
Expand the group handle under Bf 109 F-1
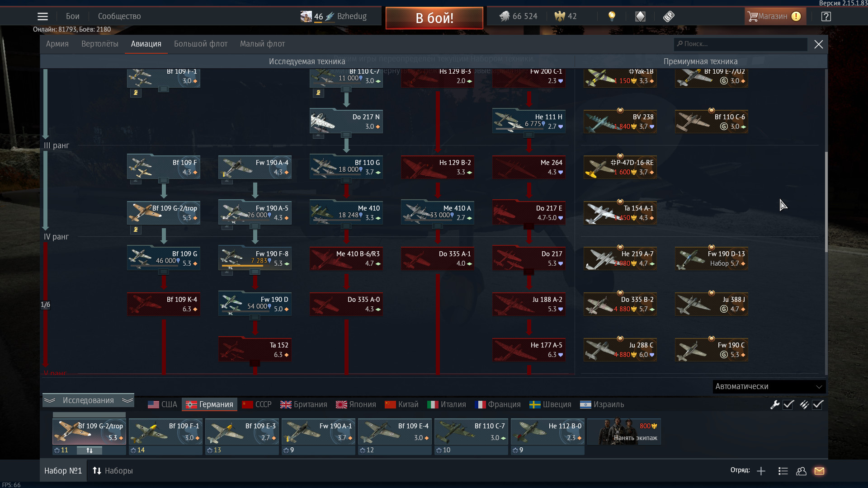point(164,89)
